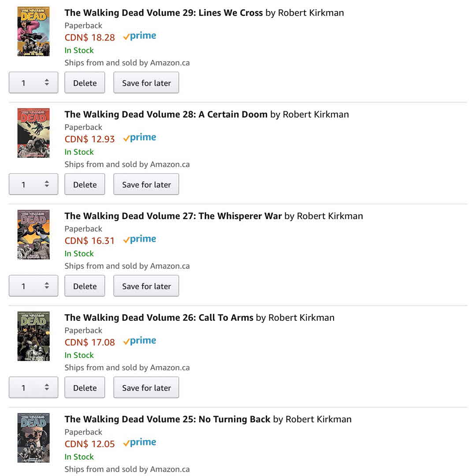This screenshot has width=476, height=476.
Task: Open Volume 29 Lines We Cross cover thumbnail
Action: tap(33, 31)
